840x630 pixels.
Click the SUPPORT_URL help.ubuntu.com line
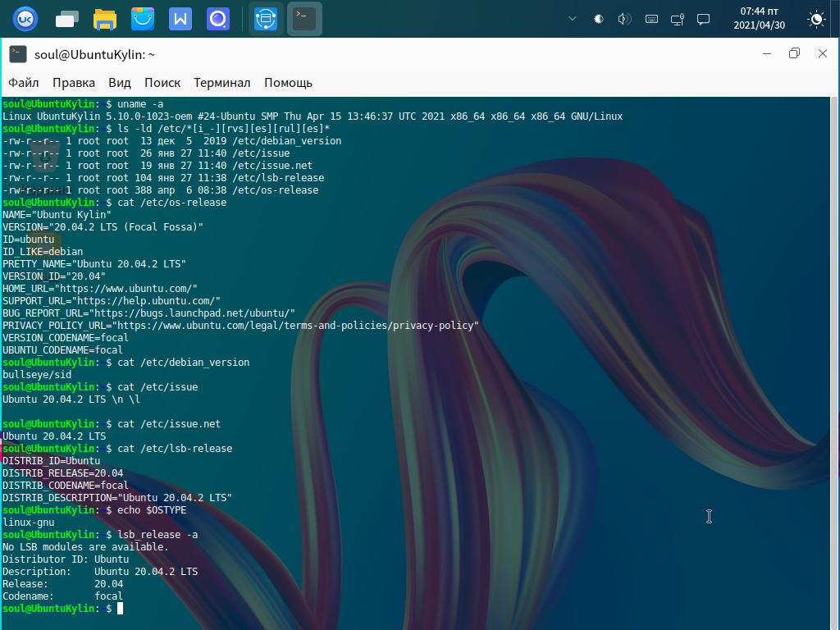(x=112, y=301)
